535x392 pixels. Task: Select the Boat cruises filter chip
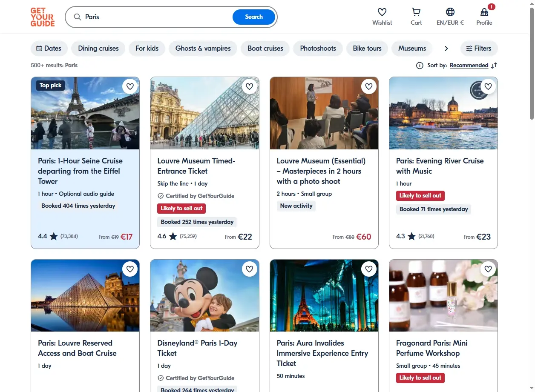[265, 49]
